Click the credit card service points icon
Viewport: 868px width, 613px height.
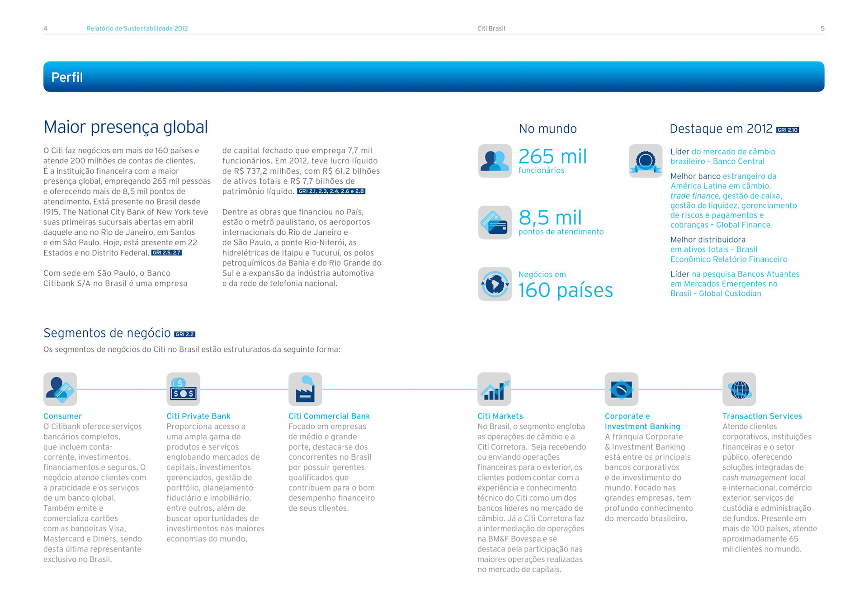coord(495,222)
